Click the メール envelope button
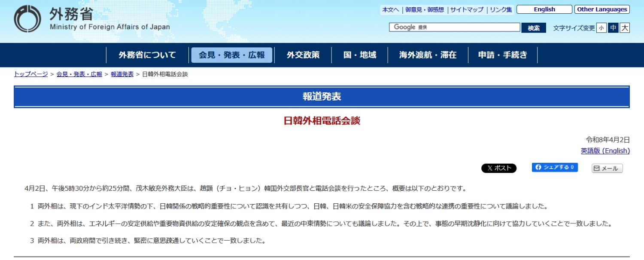The height and width of the screenshot is (260, 644). click(x=607, y=168)
